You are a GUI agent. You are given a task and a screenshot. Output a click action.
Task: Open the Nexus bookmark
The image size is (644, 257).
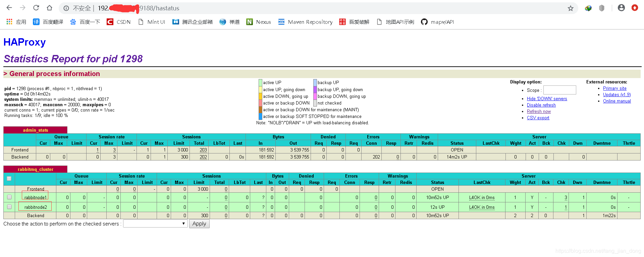point(258,22)
